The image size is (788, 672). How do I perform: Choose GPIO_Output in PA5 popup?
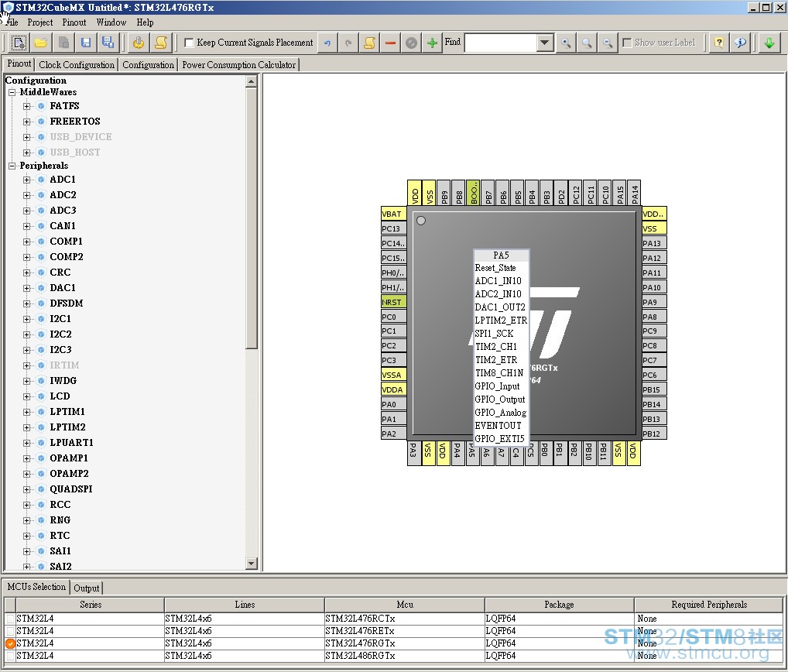[x=501, y=399]
